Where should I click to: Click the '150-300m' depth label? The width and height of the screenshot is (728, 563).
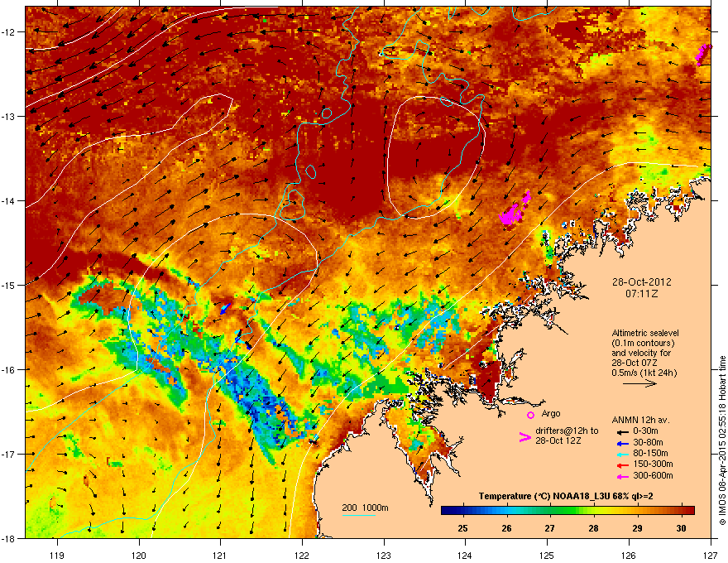(653, 464)
